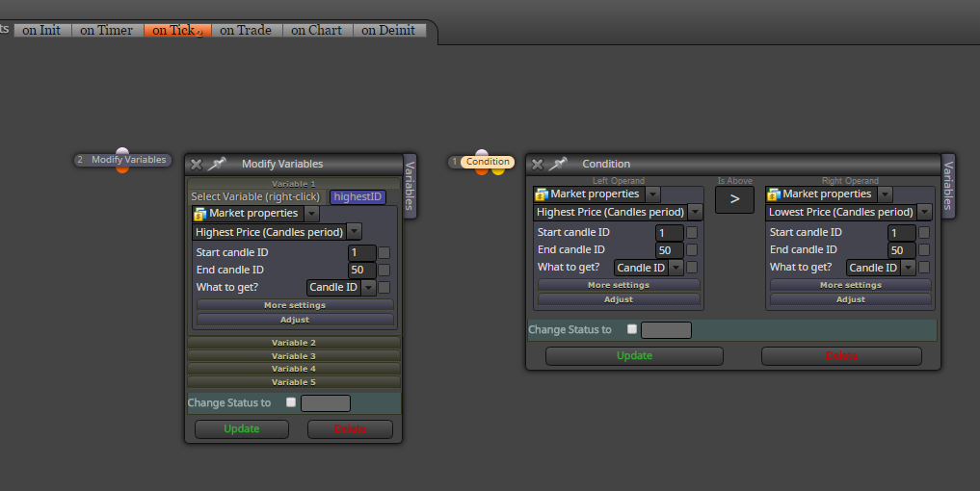The image size is (980, 491).
Task: Toggle Left Operand End candle ID checkbox
Action: [x=692, y=250]
